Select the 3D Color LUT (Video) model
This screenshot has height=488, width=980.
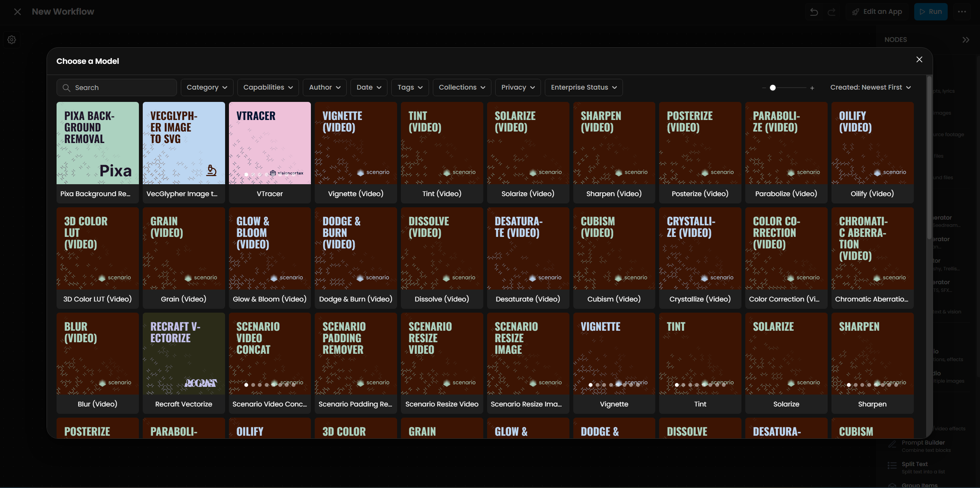98,258
